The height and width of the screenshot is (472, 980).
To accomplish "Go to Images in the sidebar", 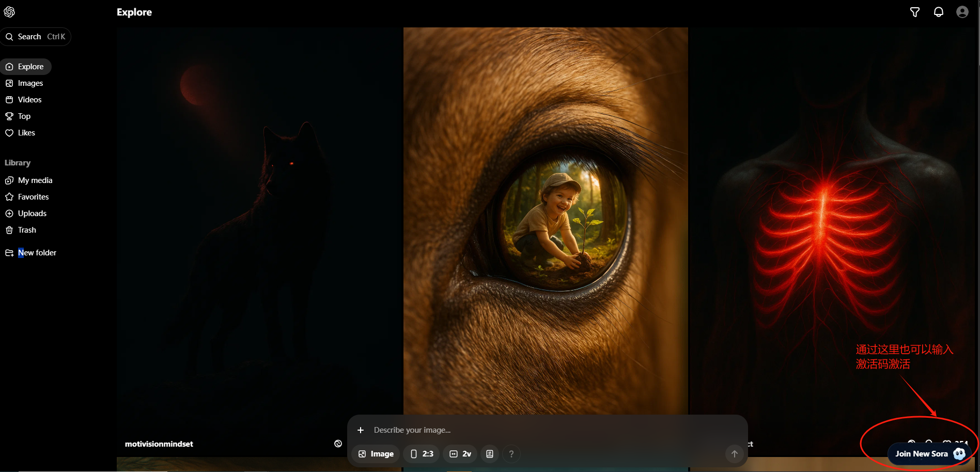I will (30, 83).
